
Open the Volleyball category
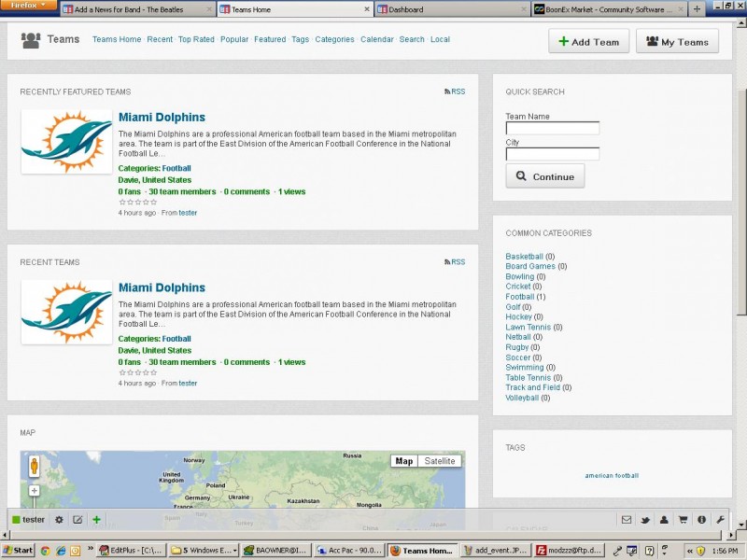coord(522,398)
